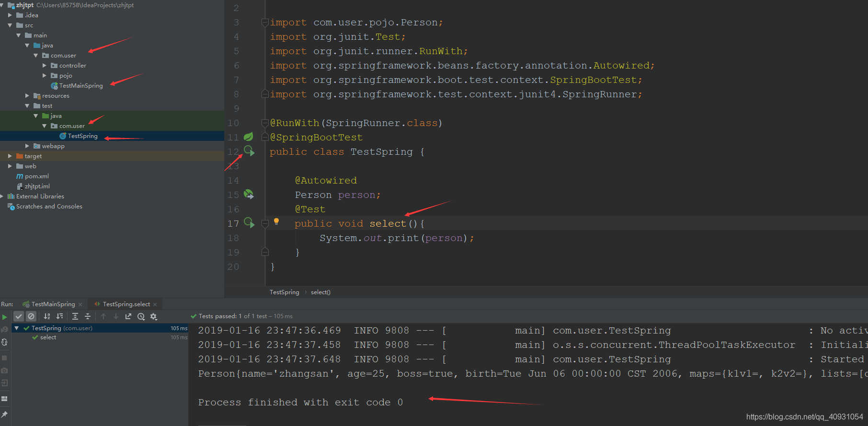
Task: Open test runner settings gear
Action: click(153, 316)
